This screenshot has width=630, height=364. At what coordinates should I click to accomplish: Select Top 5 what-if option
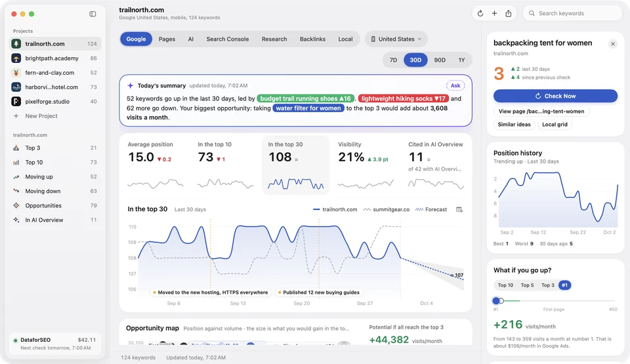click(x=527, y=285)
